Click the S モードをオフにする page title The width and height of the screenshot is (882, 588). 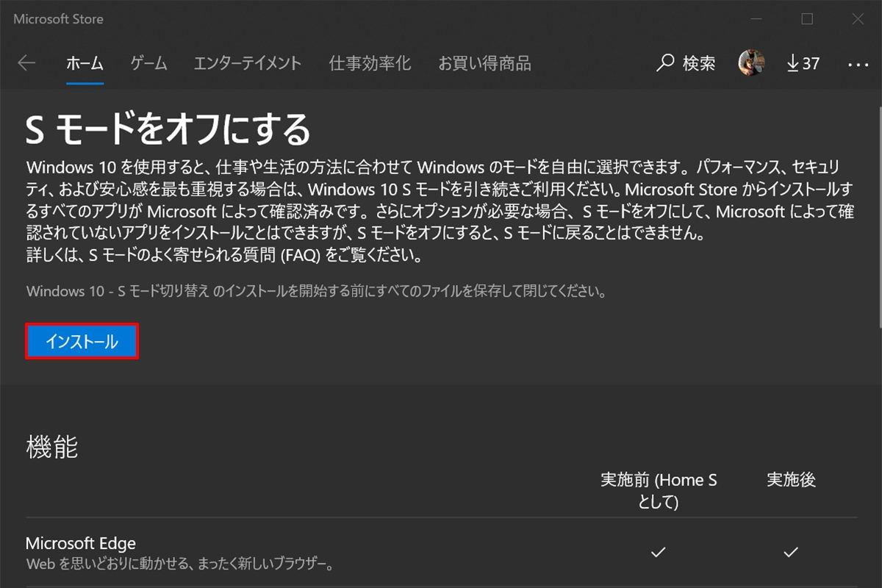pos(168,129)
